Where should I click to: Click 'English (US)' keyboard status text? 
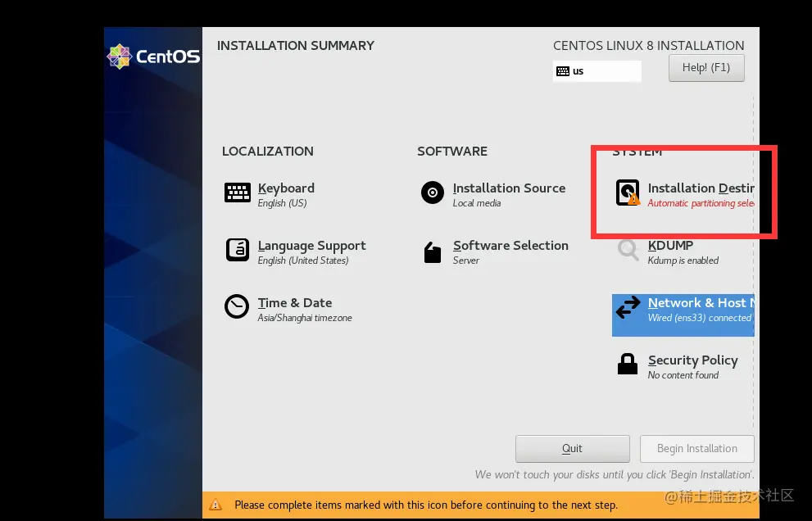pos(282,203)
